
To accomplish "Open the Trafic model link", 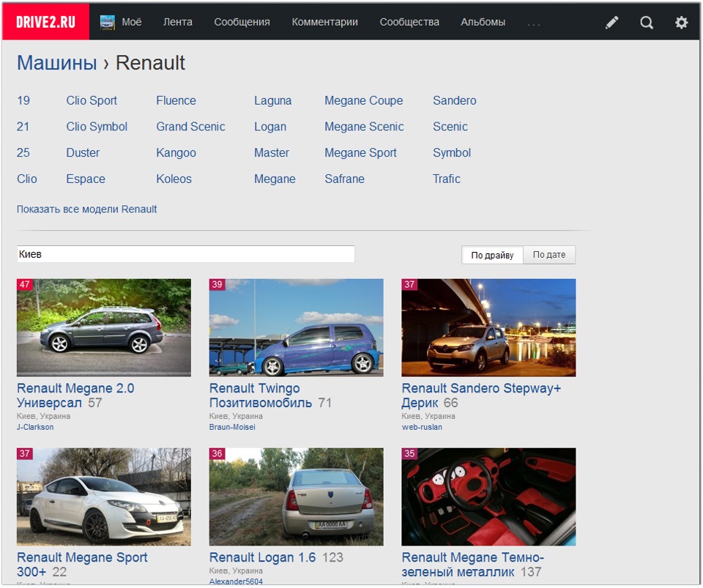I will point(447,179).
